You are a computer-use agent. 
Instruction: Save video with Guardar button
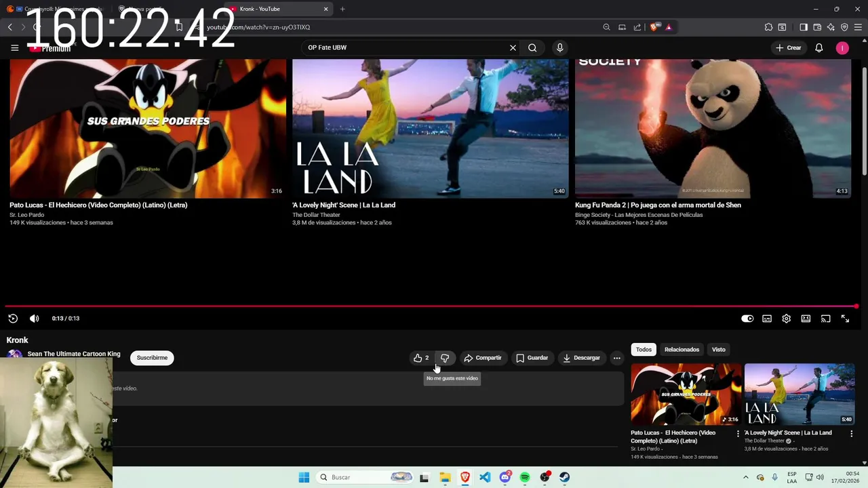[532, 358]
